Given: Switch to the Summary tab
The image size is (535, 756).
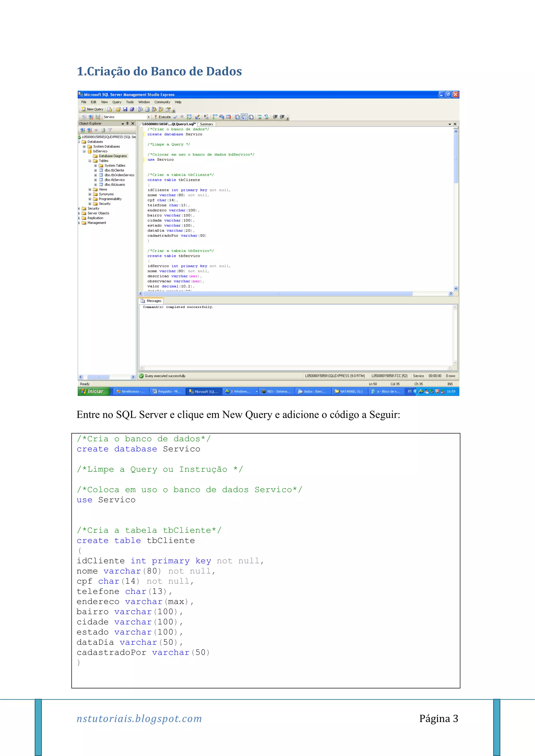Looking at the screenshot, I should (x=207, y=124).
